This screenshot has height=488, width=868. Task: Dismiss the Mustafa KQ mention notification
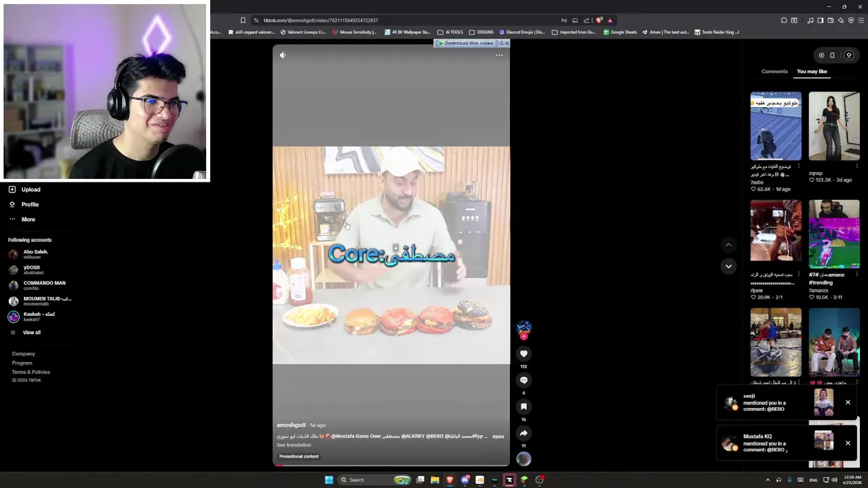[848, 443]
